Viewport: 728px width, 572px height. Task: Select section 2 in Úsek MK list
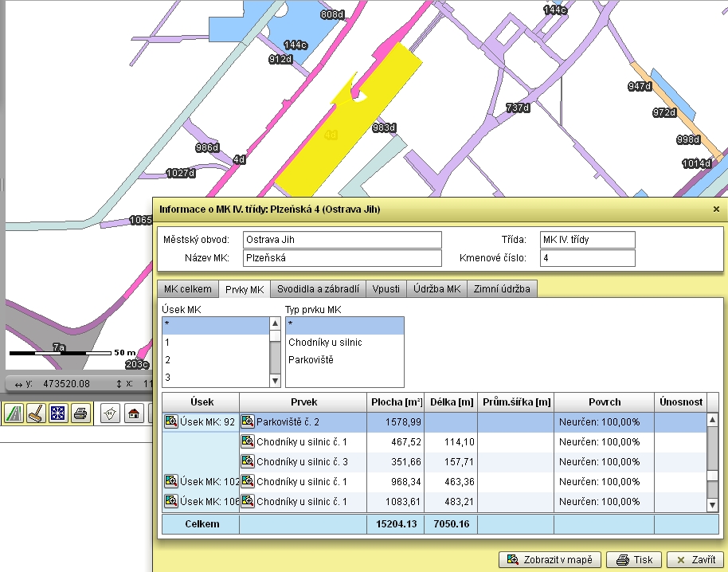pyautogui.click(x=216, y=360)
